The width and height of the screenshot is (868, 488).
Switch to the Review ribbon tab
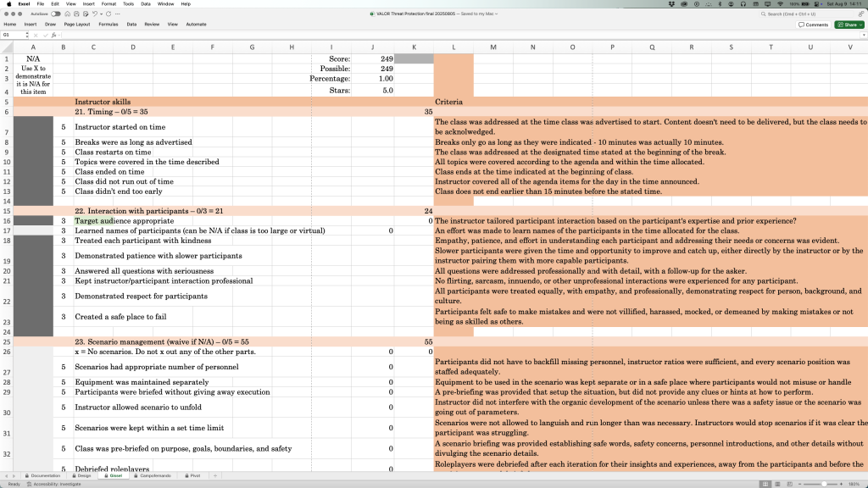(152, 25)
